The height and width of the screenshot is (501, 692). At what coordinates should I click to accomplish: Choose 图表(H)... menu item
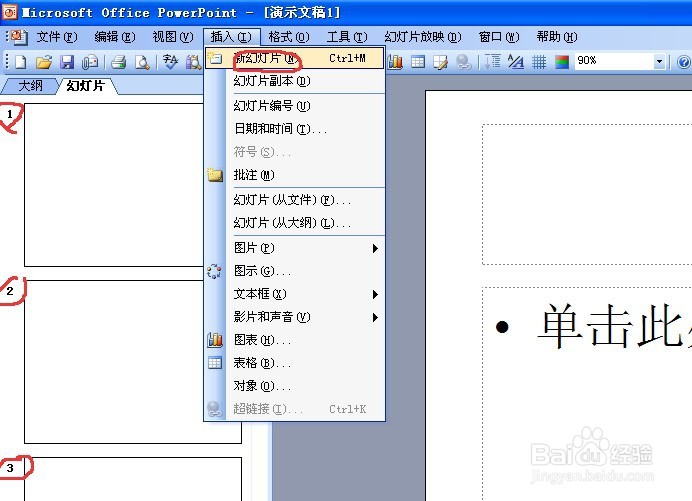(294, 340)
